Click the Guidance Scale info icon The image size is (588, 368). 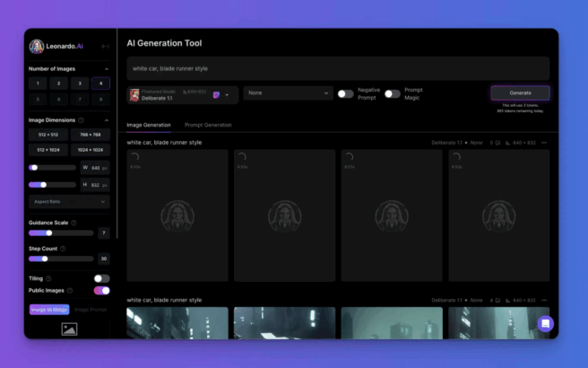click(x=73, y=223)
